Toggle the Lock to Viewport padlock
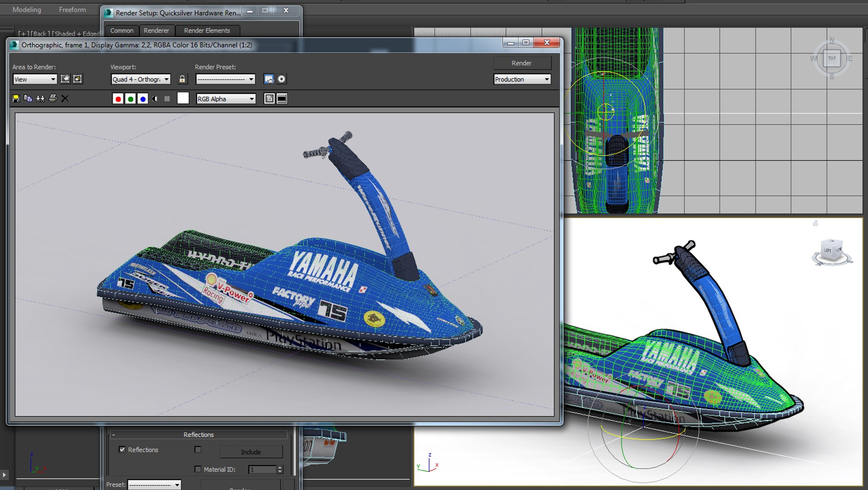This screenshot has height=490, width=868. tap(182, 79)
